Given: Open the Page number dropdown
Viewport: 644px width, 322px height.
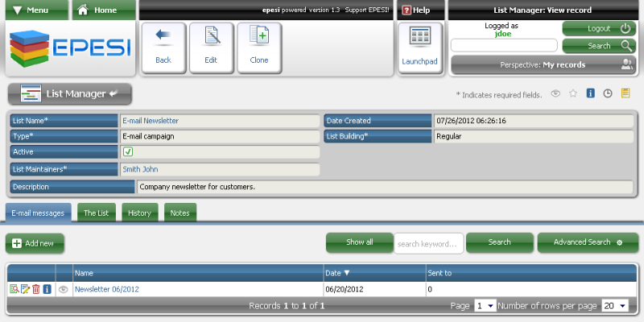Looking at the screenshot, I should 485,306.
